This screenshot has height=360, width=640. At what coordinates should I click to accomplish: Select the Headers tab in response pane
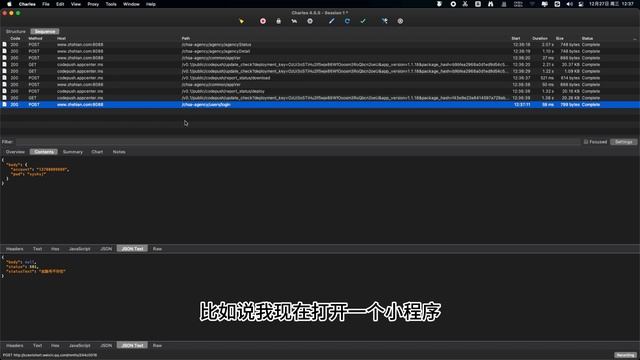15,345
